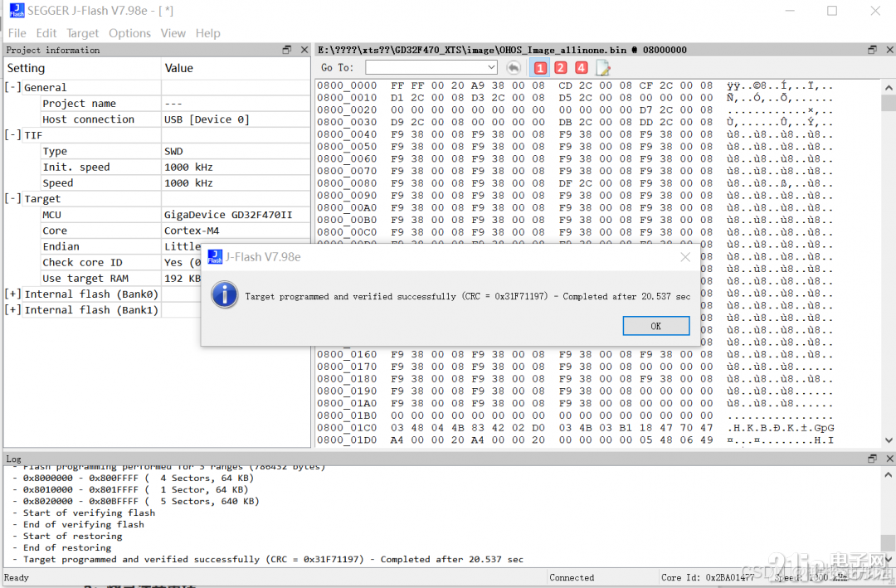This screenshot has width=896, height=588.
Task: Click 'GigaDevice GD32F470II' value
Action: click(x=229, y=215)
